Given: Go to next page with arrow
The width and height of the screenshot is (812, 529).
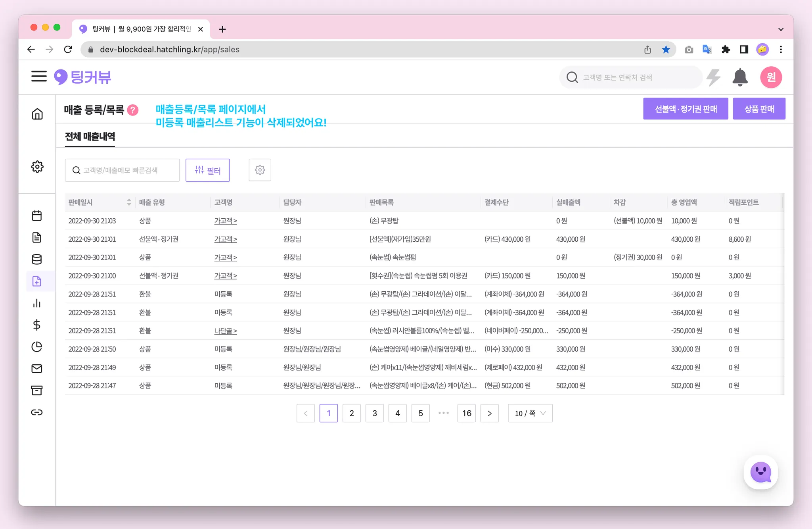Looking at the screenshot, I should (x=490, y=413).
